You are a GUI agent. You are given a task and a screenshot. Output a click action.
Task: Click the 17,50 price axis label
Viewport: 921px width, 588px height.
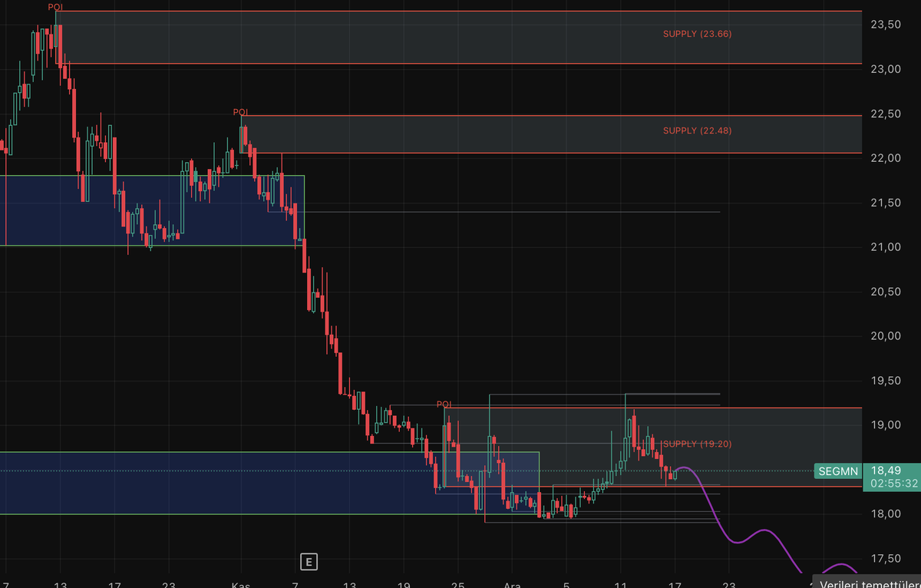(x=886, y=558)
